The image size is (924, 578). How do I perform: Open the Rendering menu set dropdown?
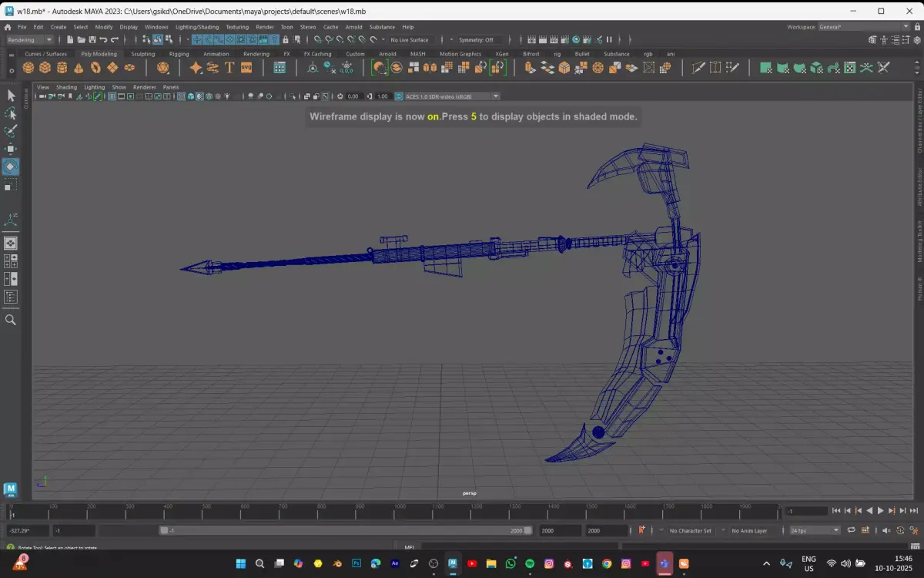pos(30,39)
